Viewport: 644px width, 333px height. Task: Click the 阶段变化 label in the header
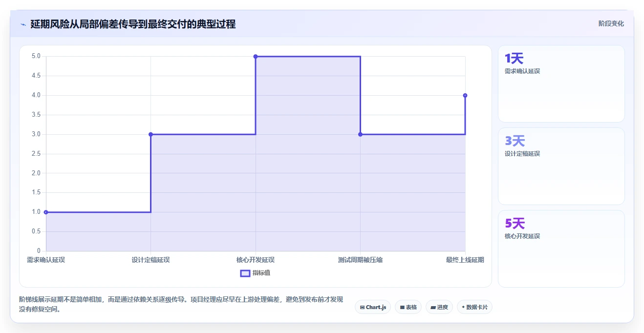[611, 23]
